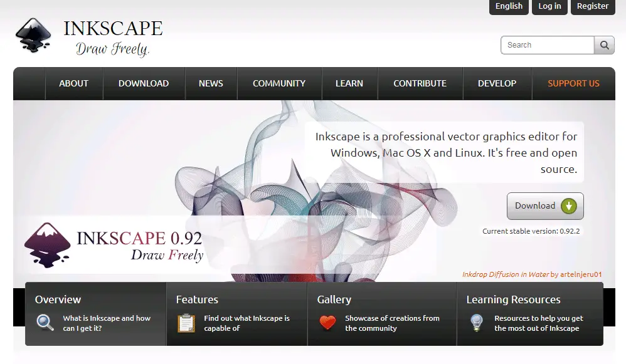Click the vector graphics editor description text

tap(447, 153)
